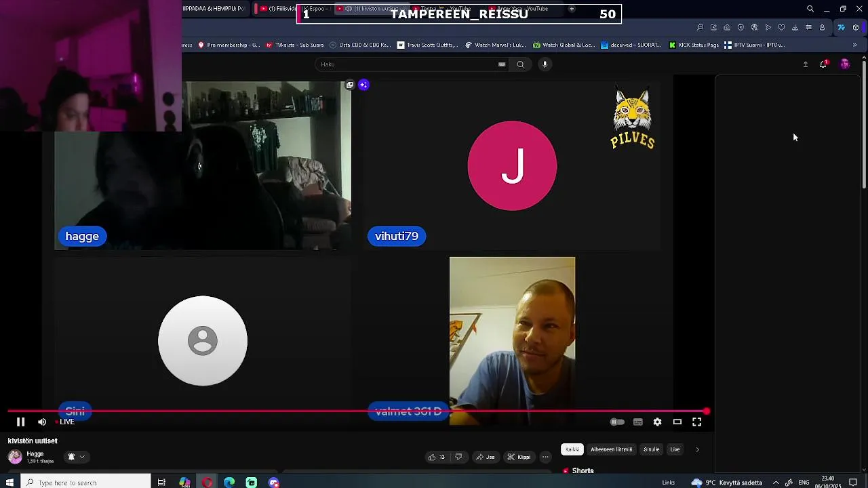
Task: Open Pro membership bookmark
Action: click(x=229, y=45)
